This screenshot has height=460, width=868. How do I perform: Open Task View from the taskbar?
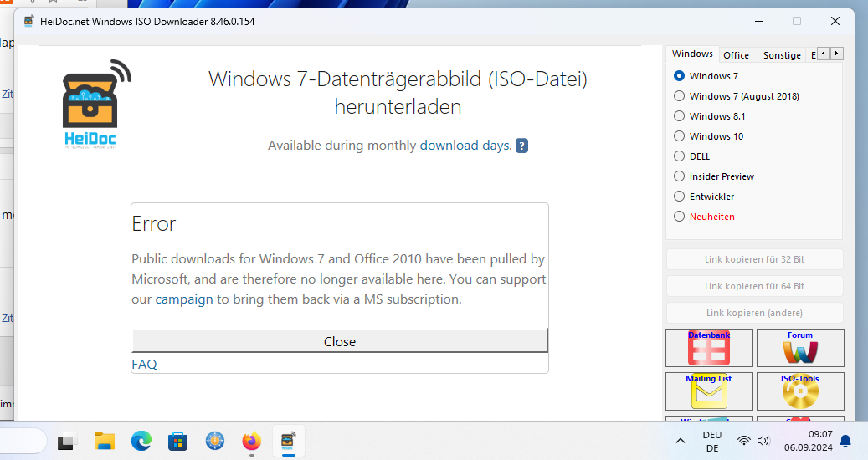(66, 442)
